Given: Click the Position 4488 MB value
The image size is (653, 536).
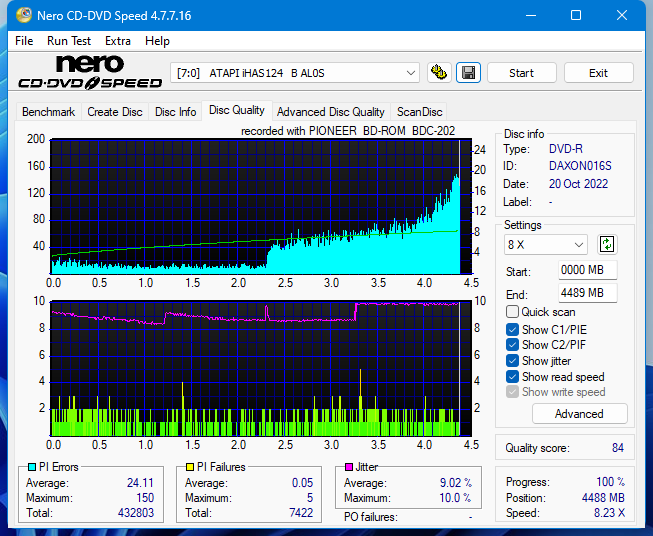Looking at the screenshot, I should click(x=603, y=498).
